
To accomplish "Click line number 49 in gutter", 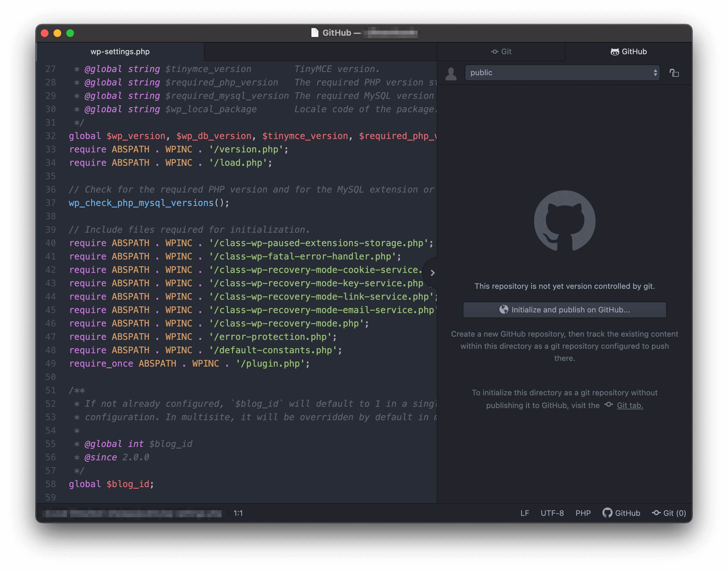I will point(50,363).
